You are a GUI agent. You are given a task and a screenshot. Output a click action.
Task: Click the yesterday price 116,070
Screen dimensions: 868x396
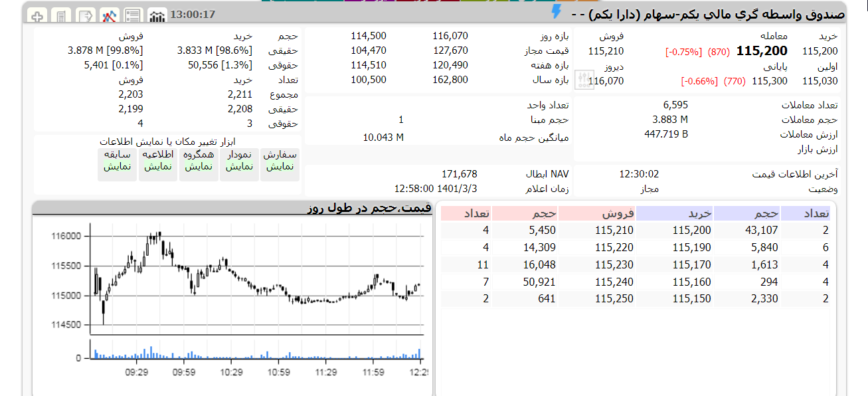tap(606, 81)
